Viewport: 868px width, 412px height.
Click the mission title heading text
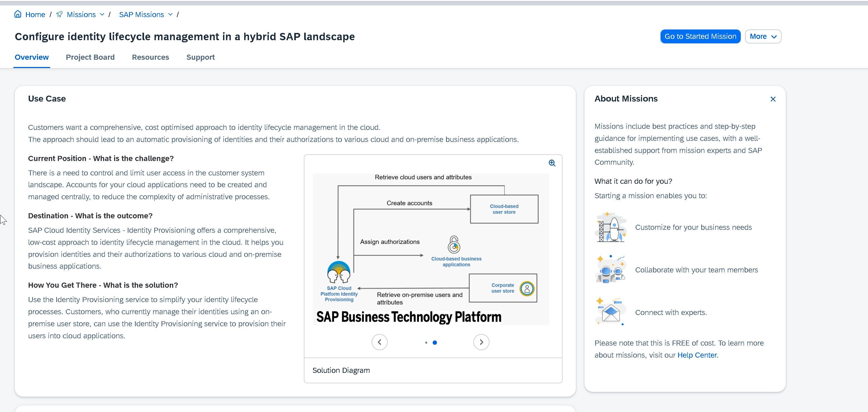[x=185, y=36]
